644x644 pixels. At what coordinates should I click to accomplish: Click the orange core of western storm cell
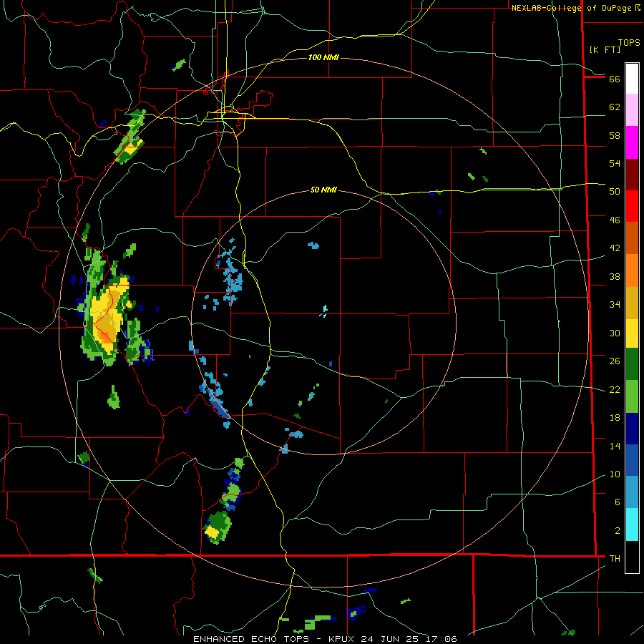pyautogui.click(x=106, y=338)
